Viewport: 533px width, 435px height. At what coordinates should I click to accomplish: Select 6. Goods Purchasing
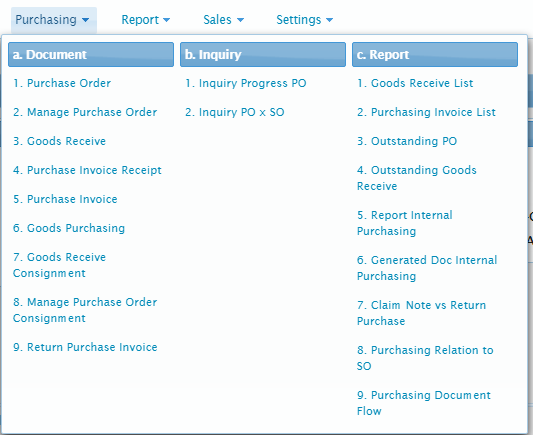(69, 228)
